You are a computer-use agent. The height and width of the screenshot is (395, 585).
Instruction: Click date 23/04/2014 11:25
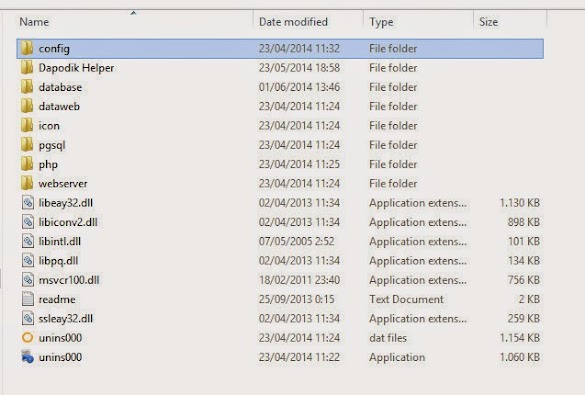pos(300,164)
